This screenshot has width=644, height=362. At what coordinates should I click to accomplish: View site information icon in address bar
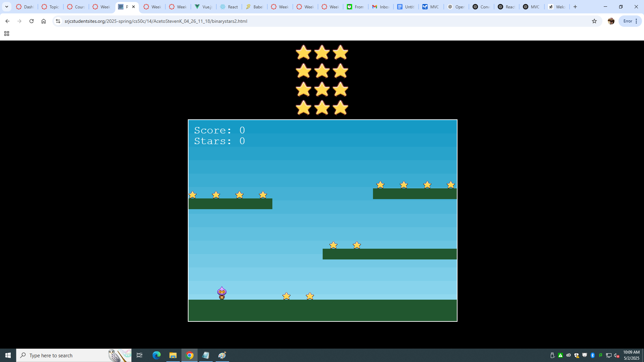[x=58, y=21]
